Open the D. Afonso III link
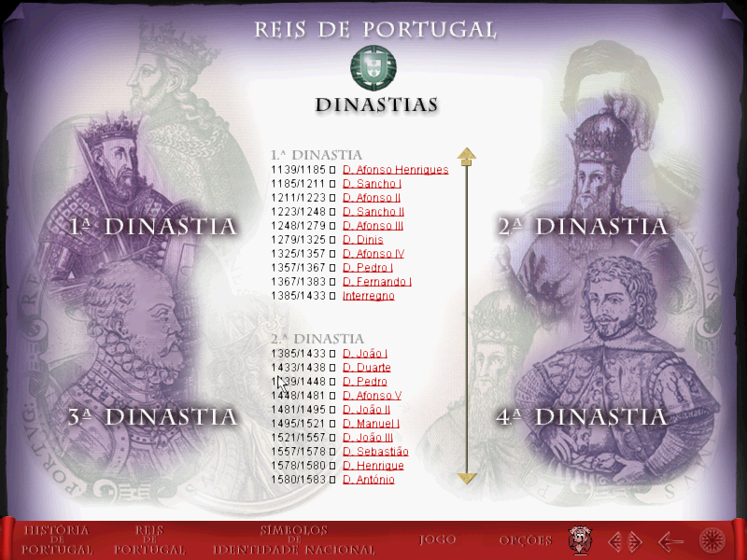The width and height of the screenshot is (747, 560). (x=373, y=226)
